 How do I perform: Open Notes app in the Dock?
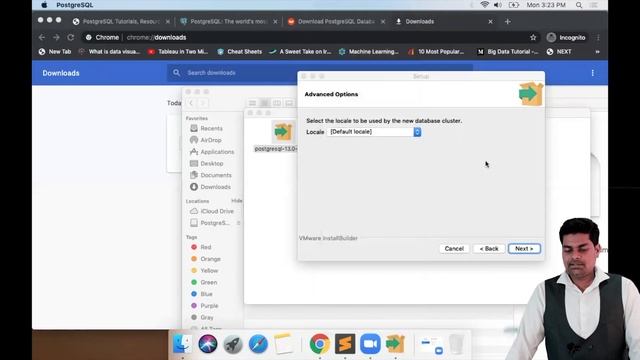(284, 344)
